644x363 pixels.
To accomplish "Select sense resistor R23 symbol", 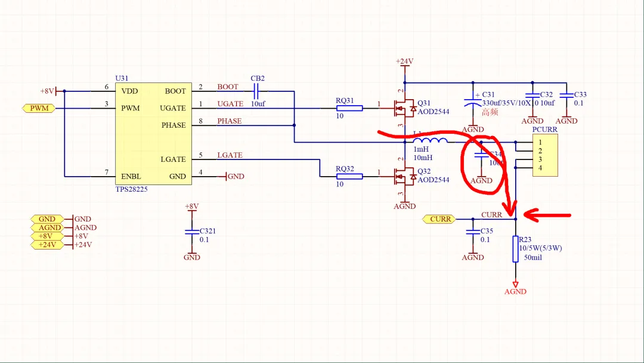I will (515, 249).
